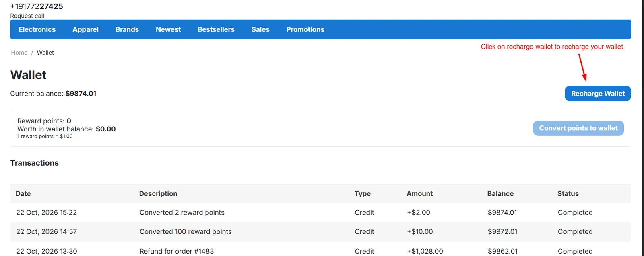This screenshot has height=256, width=644.
Task: Click the Transactions heading
Action: (34, 163)
